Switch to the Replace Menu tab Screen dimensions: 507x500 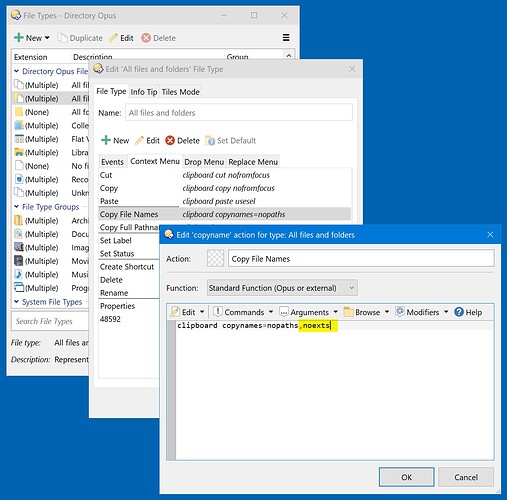[253, 162]
